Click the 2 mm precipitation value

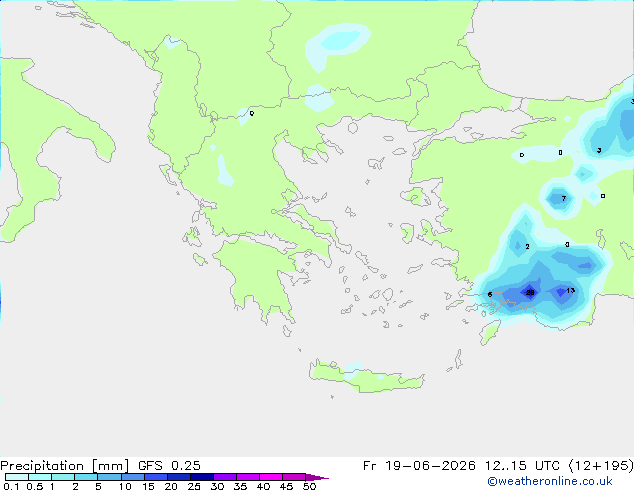point(527,247)
